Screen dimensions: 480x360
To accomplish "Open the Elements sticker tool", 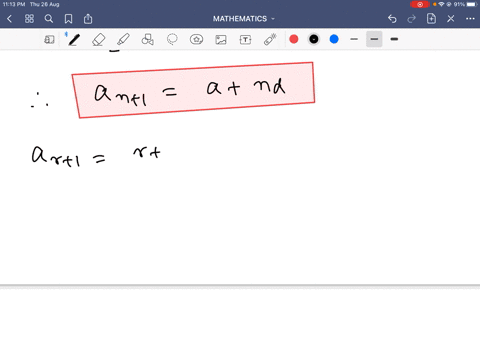I will 196,40.
